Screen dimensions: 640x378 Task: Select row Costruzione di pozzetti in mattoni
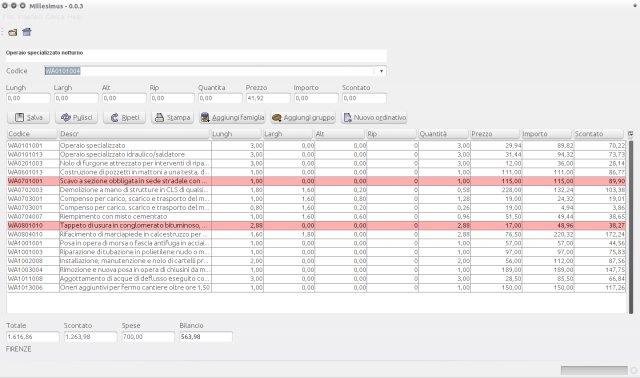point(316,172)
